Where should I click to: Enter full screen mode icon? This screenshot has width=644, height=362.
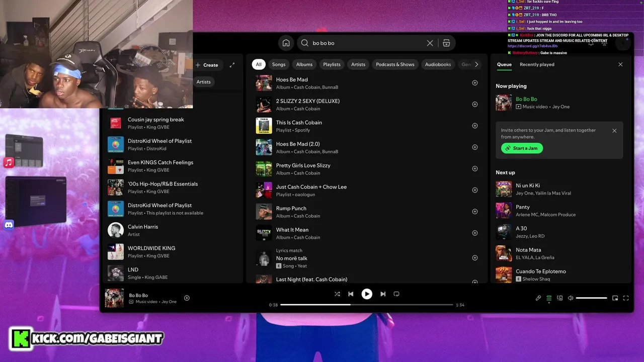click(x=626, y=298)
